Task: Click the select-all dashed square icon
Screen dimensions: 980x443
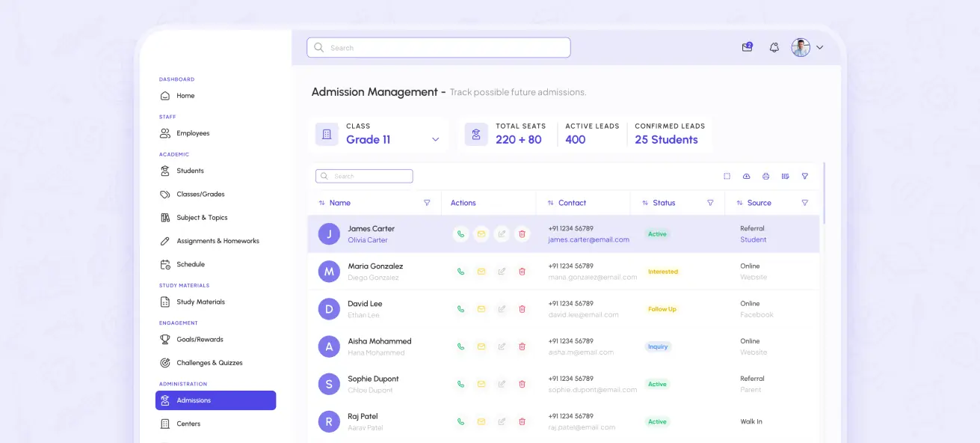Action: point(727,176)
